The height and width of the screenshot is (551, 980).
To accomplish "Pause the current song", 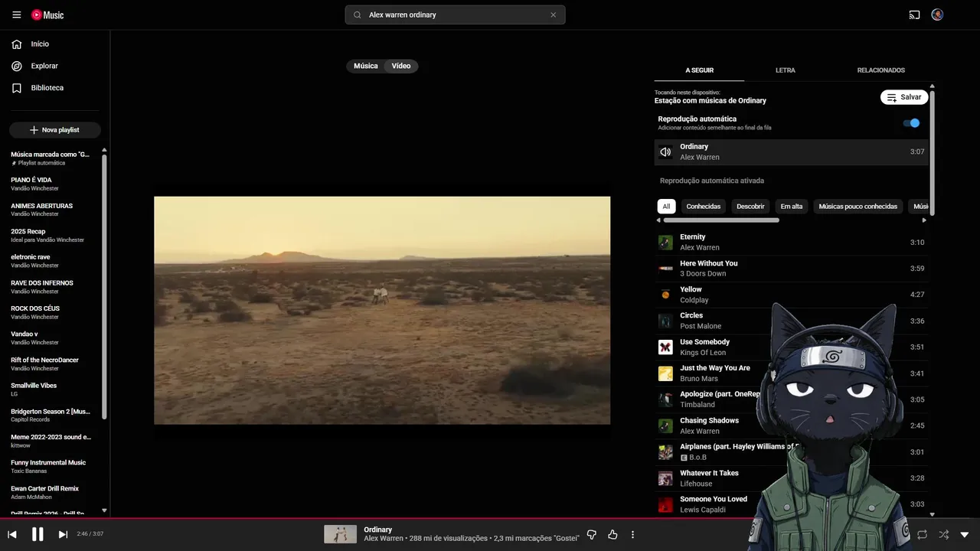I will click(x=38, y=534).
